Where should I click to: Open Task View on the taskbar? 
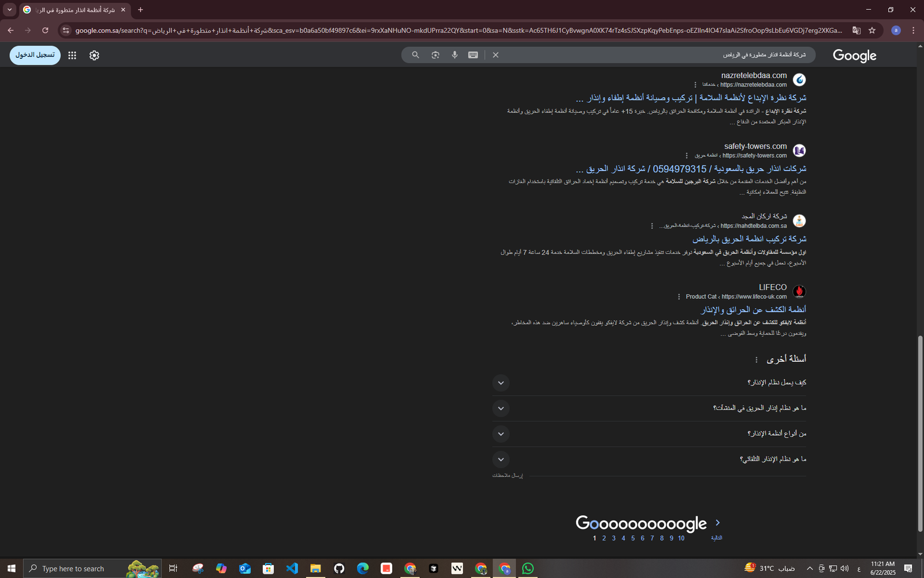(173, 568)
